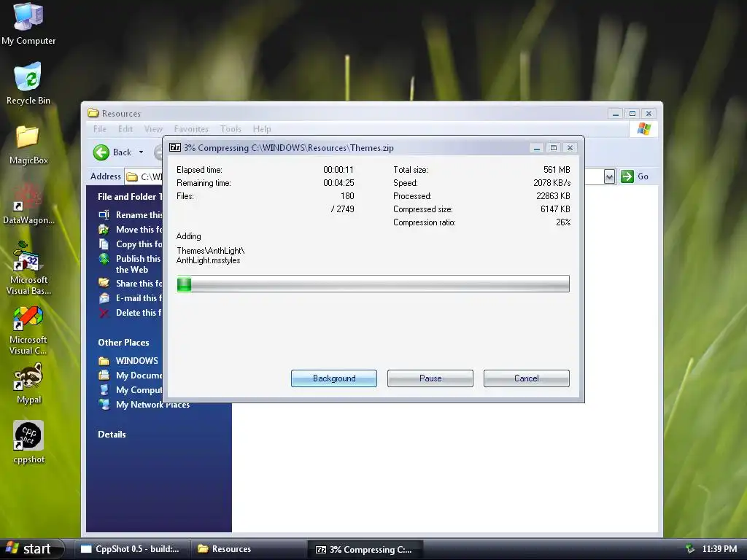The height and width of the screenshot is (560, 747).
Task: Open the View menu in Resources window
Action: 153,129
